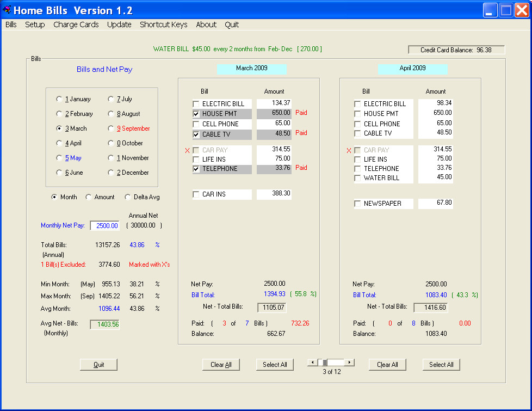This screenshot has height=411, width=532.
Task: Select the 9 September month option
Action: 111,129
